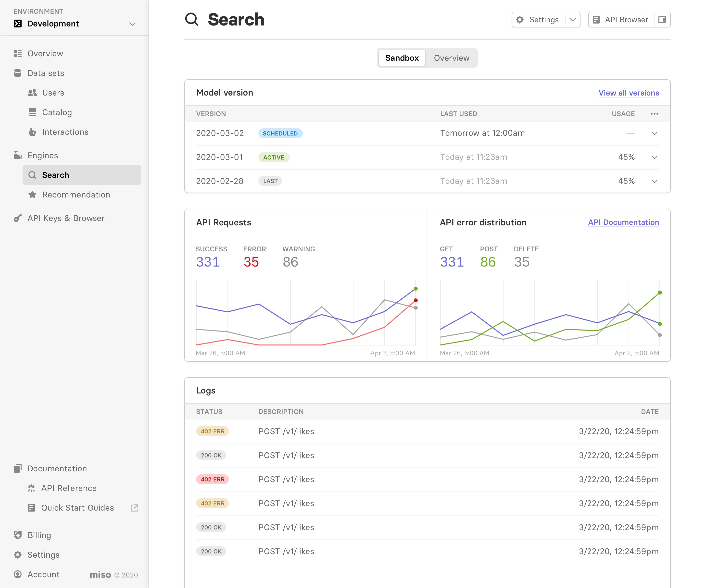Open the API Documentation link

(x=623, y=222)
